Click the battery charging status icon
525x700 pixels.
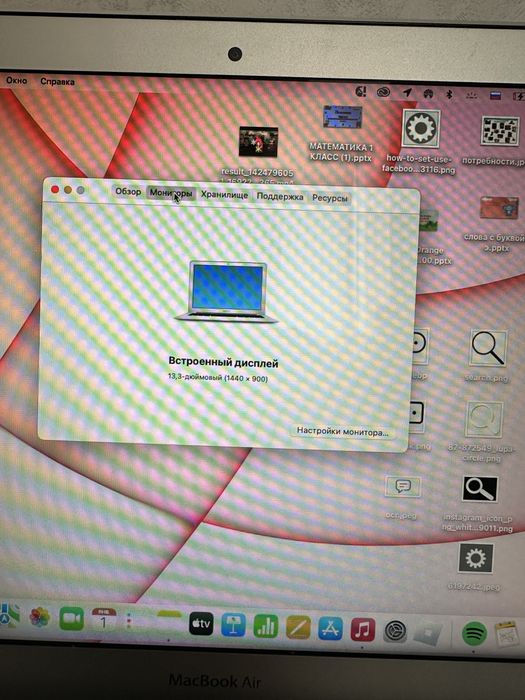coord(518,96)
